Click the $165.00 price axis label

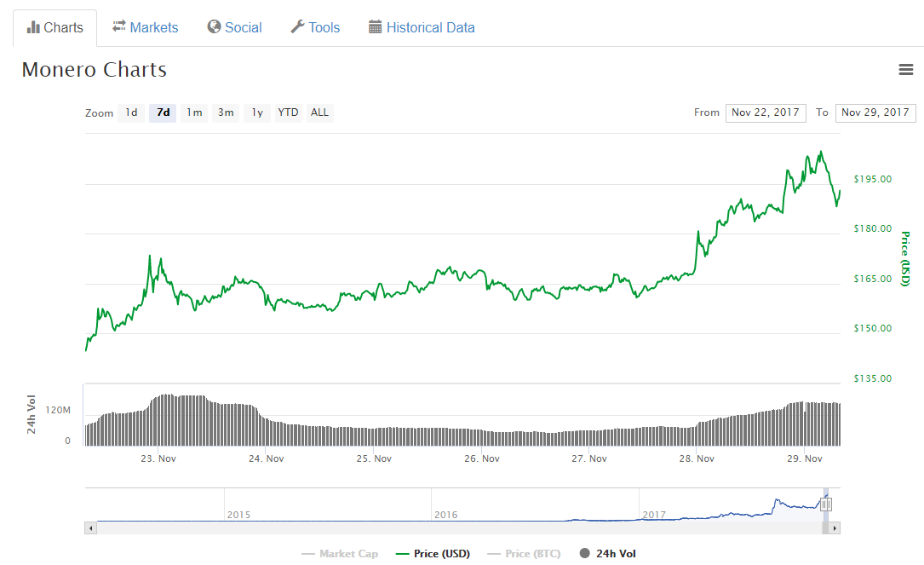pyautogui.click(x=873, y=279)
